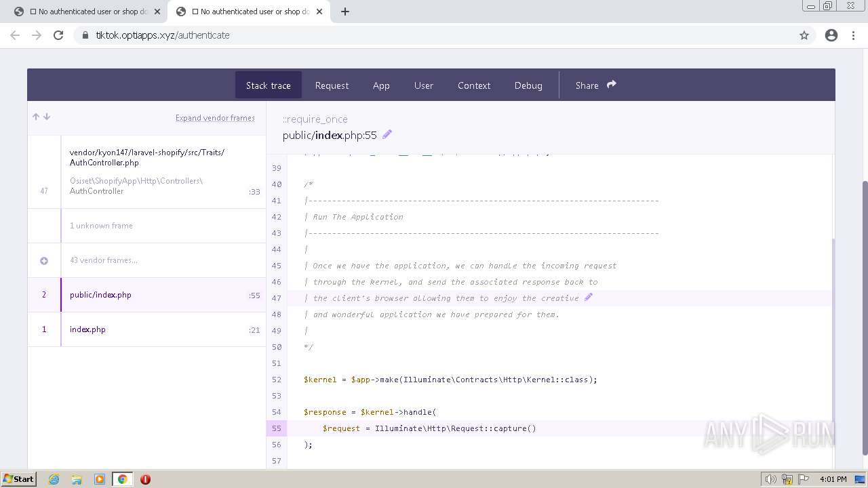Click the volume speaker tray icon

[771, 479]
